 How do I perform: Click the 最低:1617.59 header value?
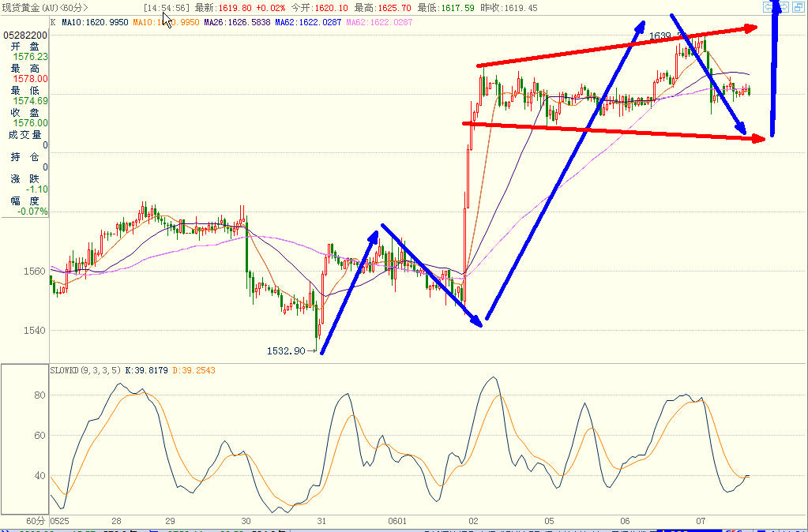pyautogui.click(x=445, y=8)
